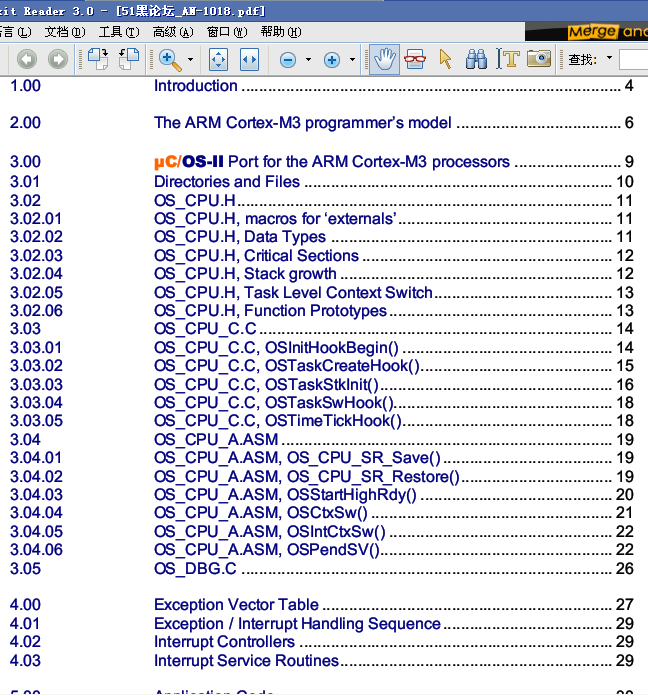This screenshot has height=696, width=648.
Task: Select the Hand tool
Action: (x=384, y=59)
